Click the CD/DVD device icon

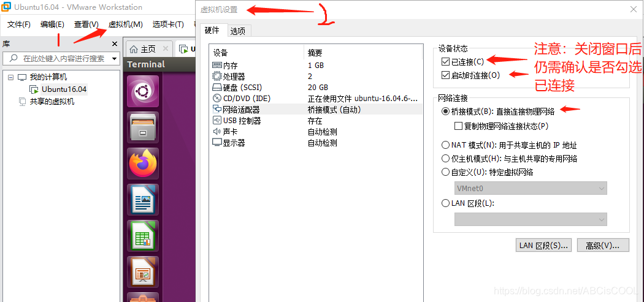[217, 99]
